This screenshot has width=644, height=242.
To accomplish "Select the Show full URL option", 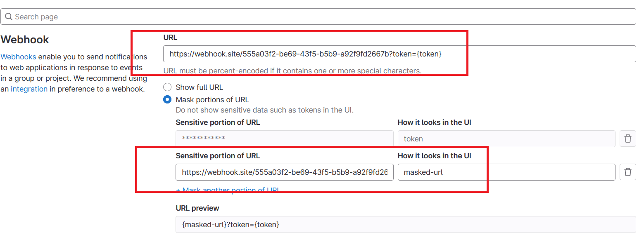I will pyautogui.click(x=167, y=87).
